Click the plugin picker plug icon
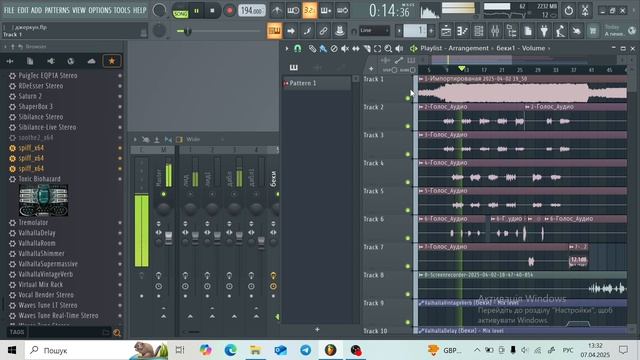The image size is (640, 360). click(544, 31)
